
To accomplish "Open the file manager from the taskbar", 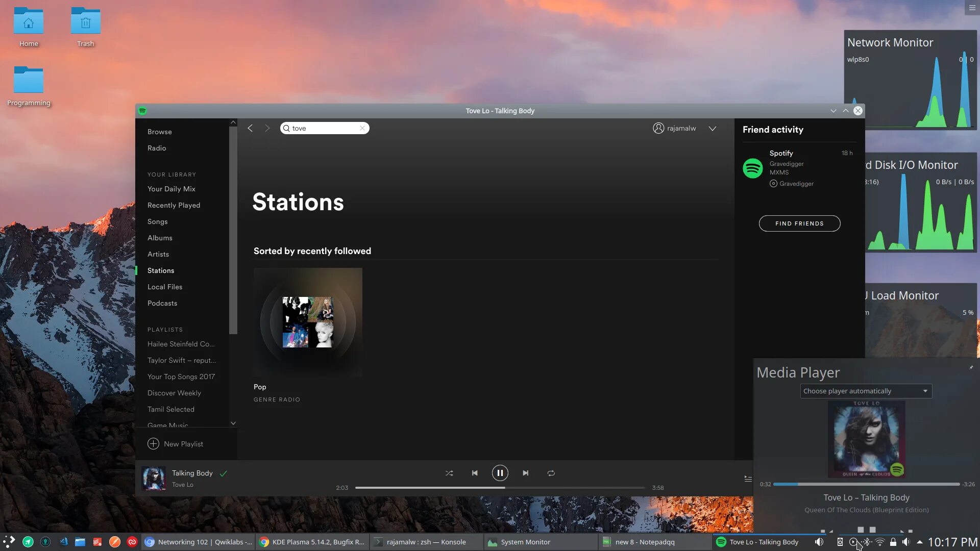I will [x=80, y=542].
